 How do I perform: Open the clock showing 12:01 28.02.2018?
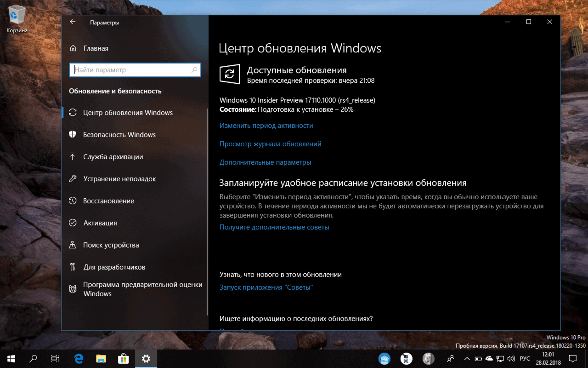click(x=548, y=358)
